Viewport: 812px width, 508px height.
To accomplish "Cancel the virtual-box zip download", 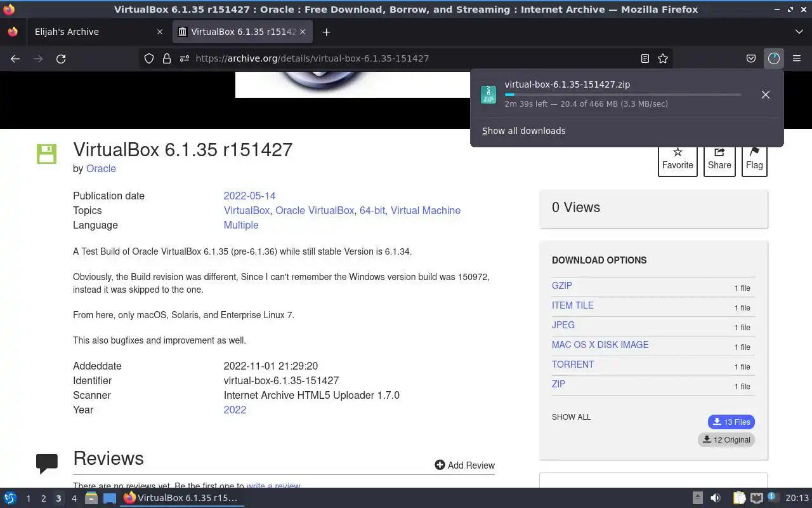I will click(x=766, y=95).
